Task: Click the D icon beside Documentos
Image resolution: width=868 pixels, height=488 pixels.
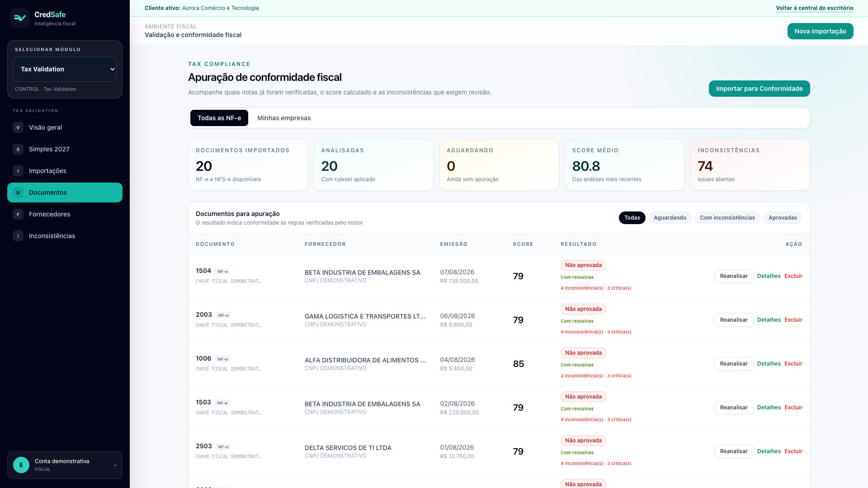Action: click(18, 192)
